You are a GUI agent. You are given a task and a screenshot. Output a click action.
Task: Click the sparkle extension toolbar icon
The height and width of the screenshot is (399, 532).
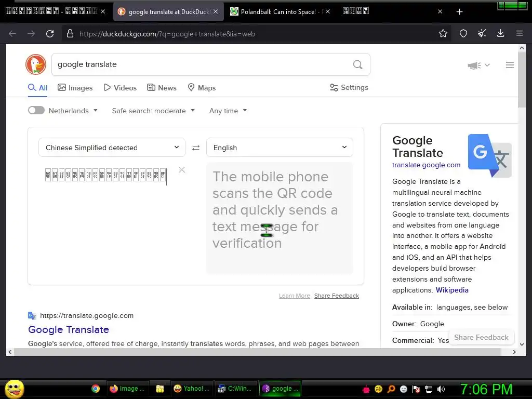(x=482, y=33)
